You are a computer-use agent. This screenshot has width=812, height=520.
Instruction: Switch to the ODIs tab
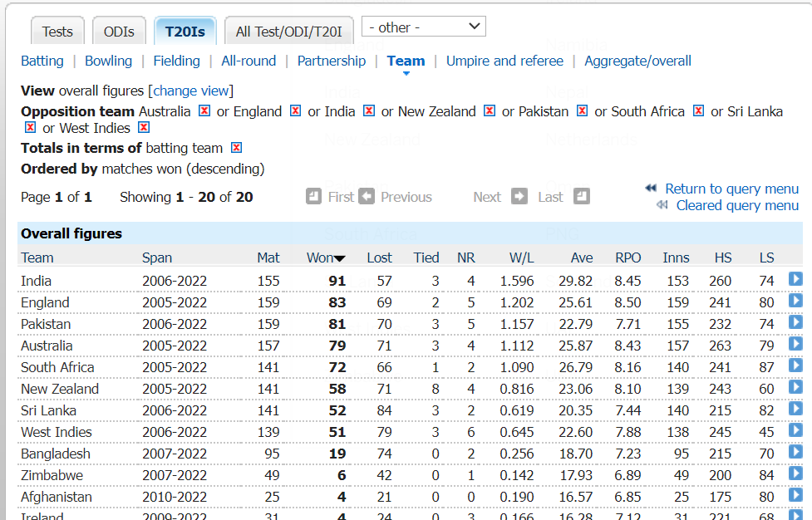tap(119, 32)
